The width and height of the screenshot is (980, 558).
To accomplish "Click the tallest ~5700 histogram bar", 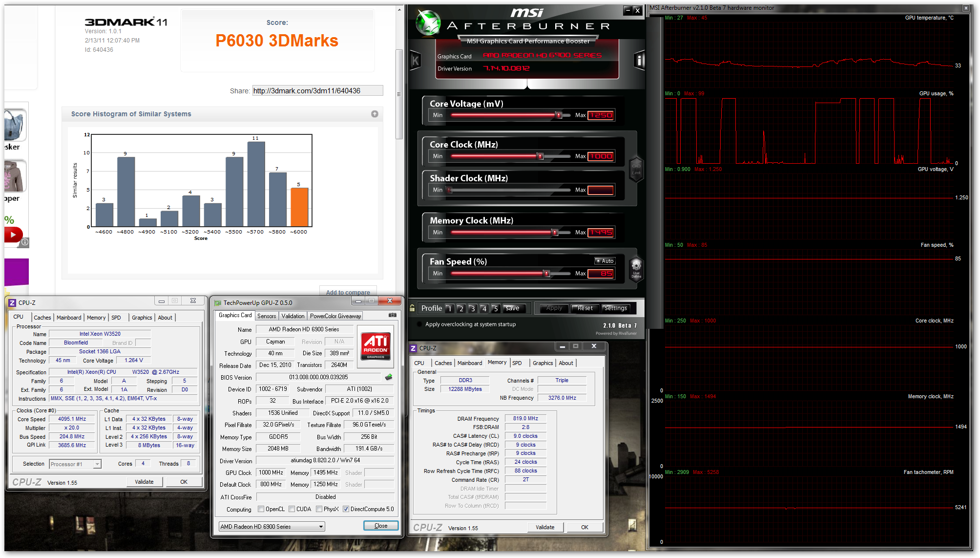I will coord(256,184).
